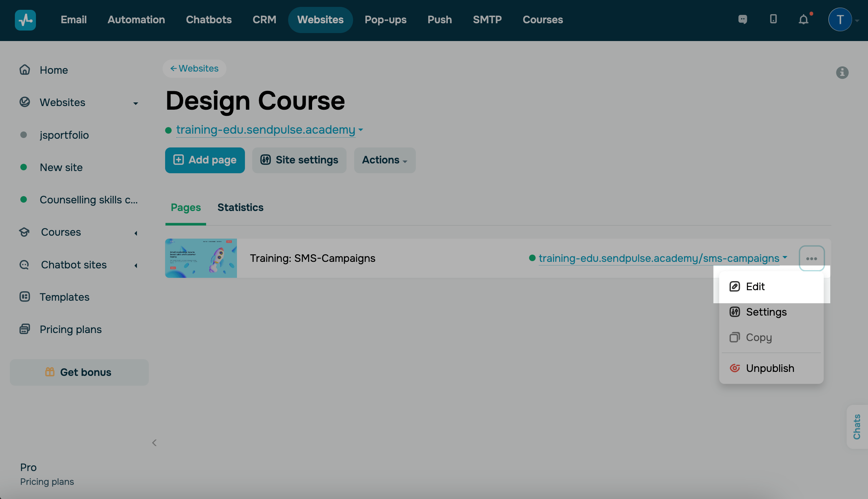Click the info icon near page title
868x499 pixels.
[x=842, y=73]
